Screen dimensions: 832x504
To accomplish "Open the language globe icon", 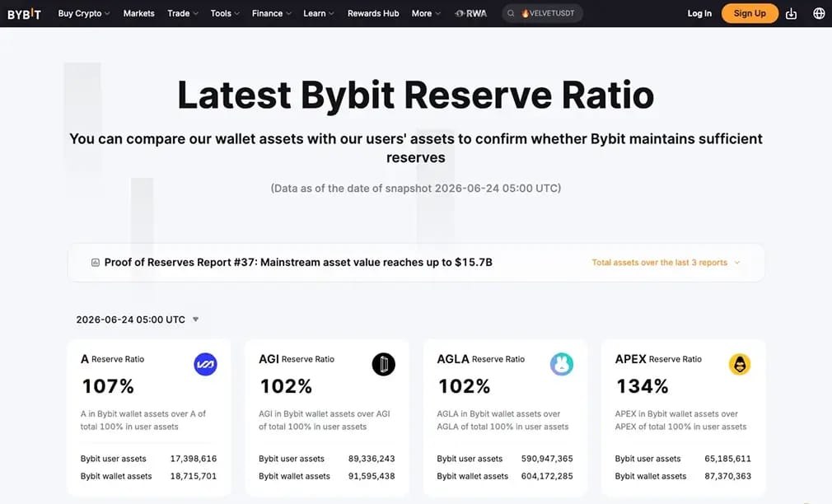I will [819, 14].
